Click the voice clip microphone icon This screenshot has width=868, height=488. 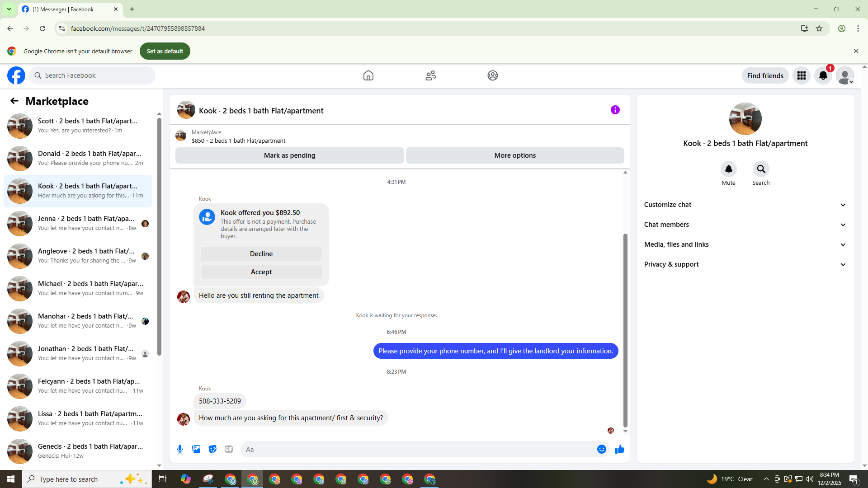pos(180,449)
